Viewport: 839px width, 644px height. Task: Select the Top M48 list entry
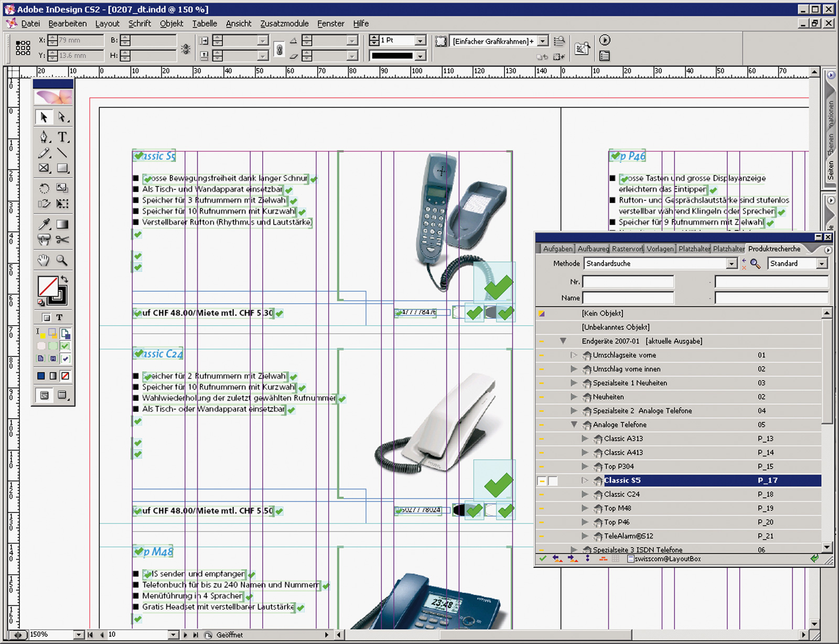pos(617,508)
